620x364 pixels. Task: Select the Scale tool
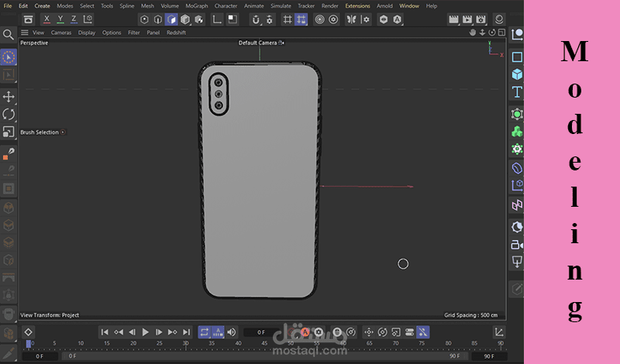coord(9,131)
